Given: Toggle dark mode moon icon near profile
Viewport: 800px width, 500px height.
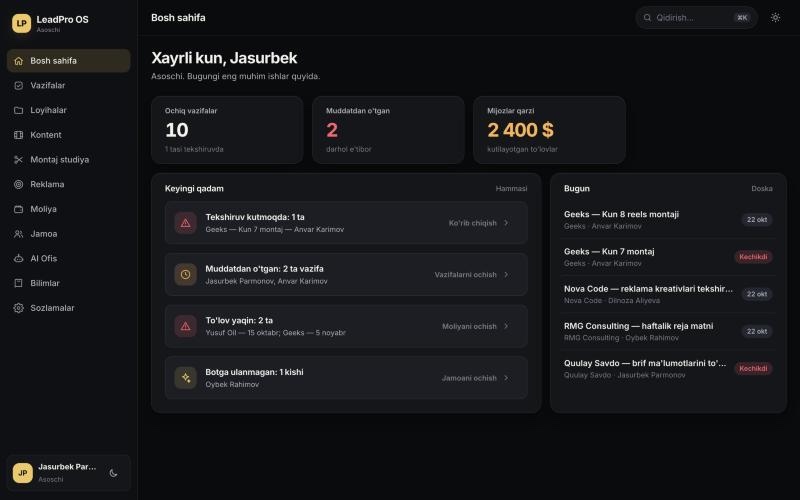Looking at the screenshot, I should click(113, 473).
